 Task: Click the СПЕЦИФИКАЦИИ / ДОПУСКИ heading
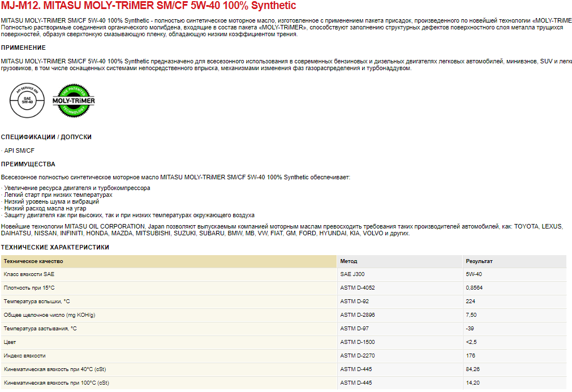(46, 137)
